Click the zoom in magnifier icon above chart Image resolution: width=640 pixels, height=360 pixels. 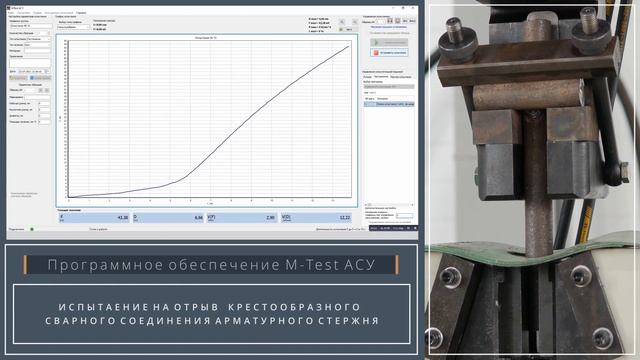[342, 22]
